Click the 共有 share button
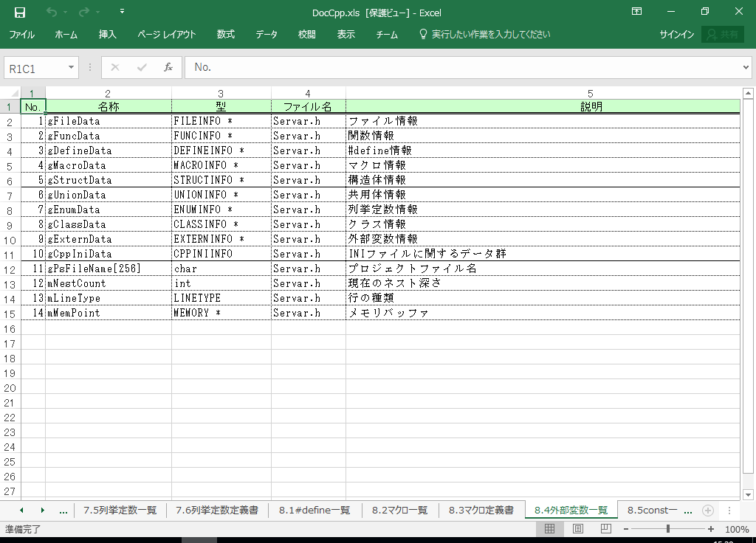The height and width of the screenshot is (543, 756). pos(723,35)
